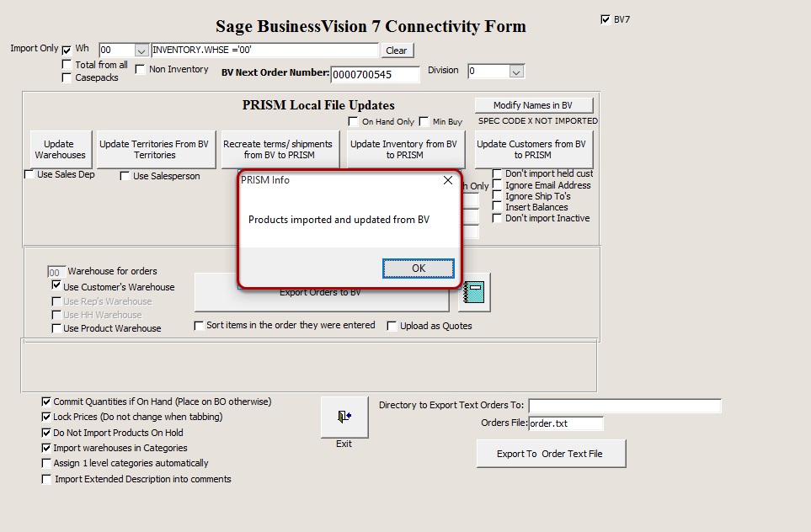Confirm the PRISM Info message with OK

pyautogui.click(x=419, y=269)
